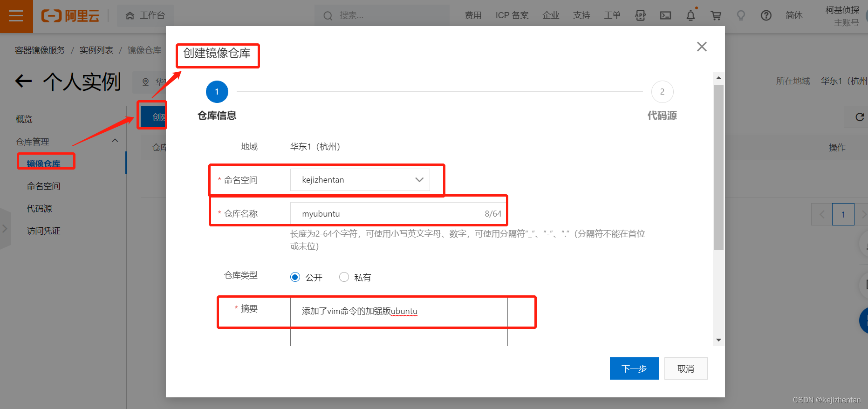Select the 私有 repository type
This screenshot has height=409, width=868.
click(x=344, y=277)
